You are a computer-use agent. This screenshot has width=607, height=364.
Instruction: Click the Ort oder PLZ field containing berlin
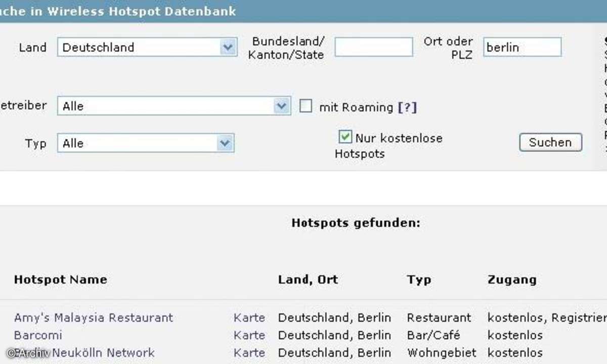pos(522,47)
